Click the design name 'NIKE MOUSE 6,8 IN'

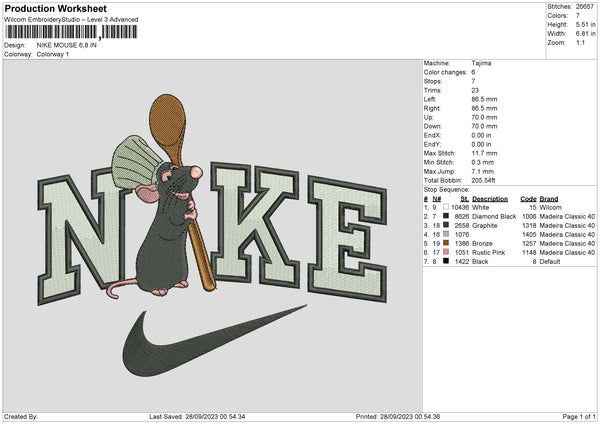67,45
